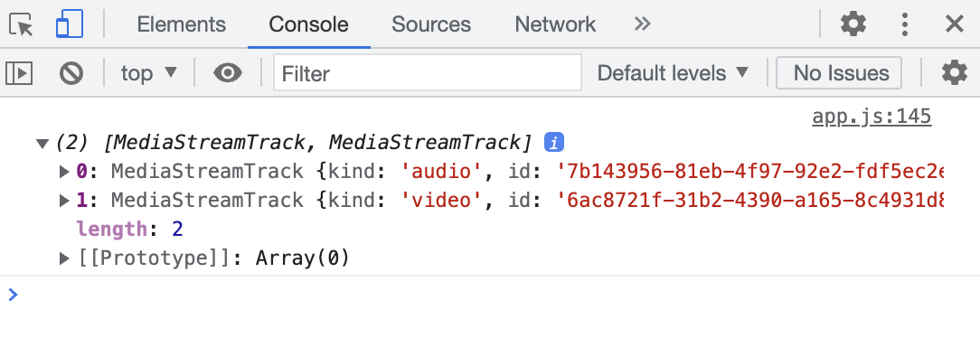The height and width of the screenshot is (338, 980).
Task: Click the blue info badge next to array
Action: coord(554,143)
